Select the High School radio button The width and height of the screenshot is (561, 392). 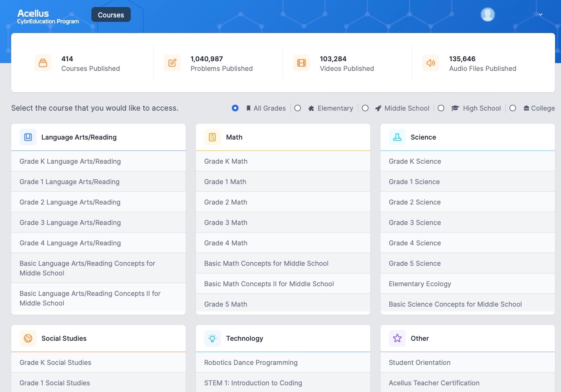[441, 108]
